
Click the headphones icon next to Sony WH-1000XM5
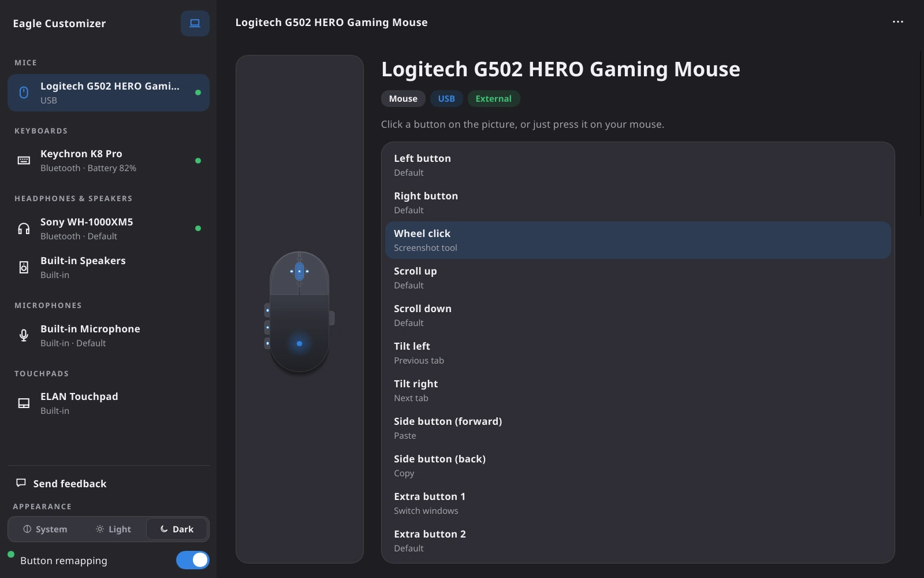tap(24, 228)
